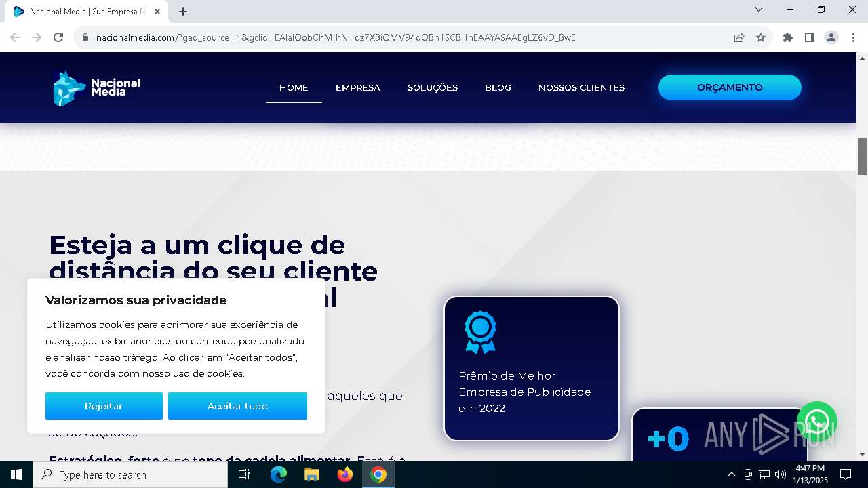Close the Nacional Media browser tab

click(158, 12)
